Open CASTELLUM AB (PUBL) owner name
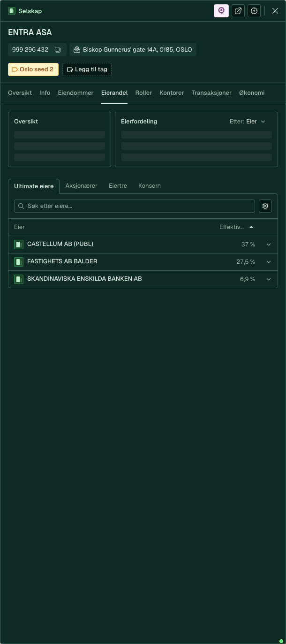The image size is (286, 644). pyautogui.click(x=60, y=244)
